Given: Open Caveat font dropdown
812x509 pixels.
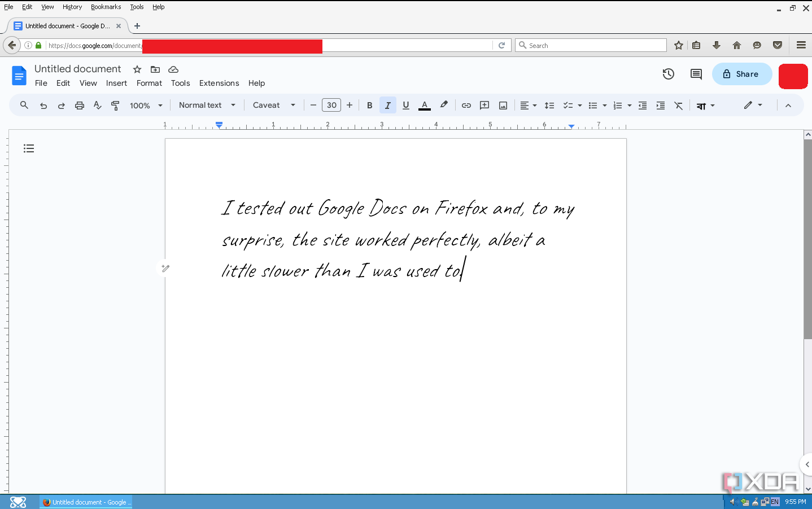Looking at the screenshot, I should coord(274,105).
